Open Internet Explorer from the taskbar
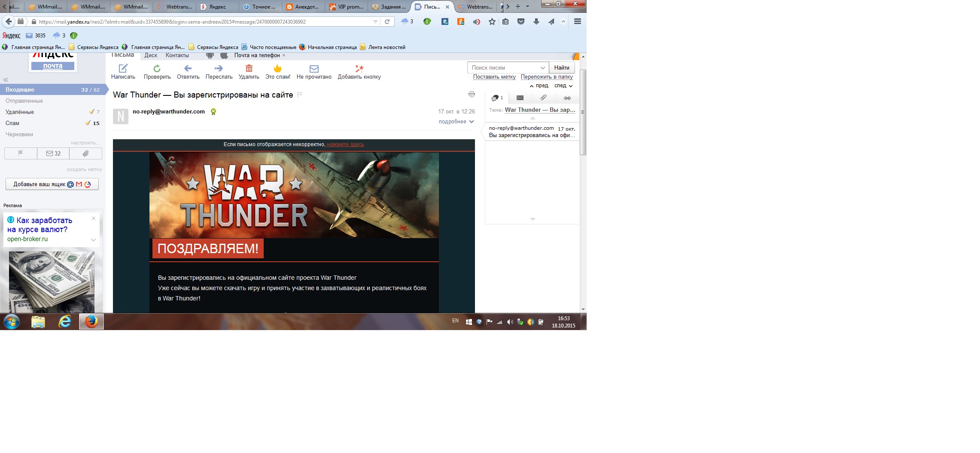980x453 pixels. pos(65,321)
